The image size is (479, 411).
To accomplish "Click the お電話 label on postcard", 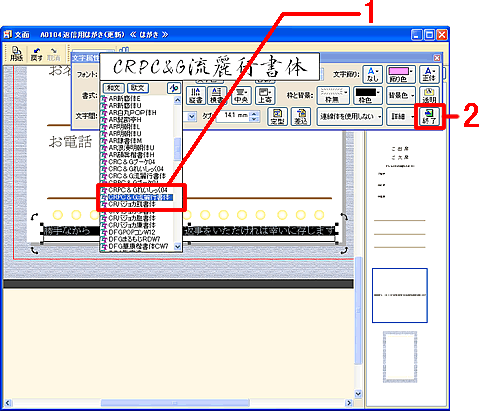I will coord(70,141).
